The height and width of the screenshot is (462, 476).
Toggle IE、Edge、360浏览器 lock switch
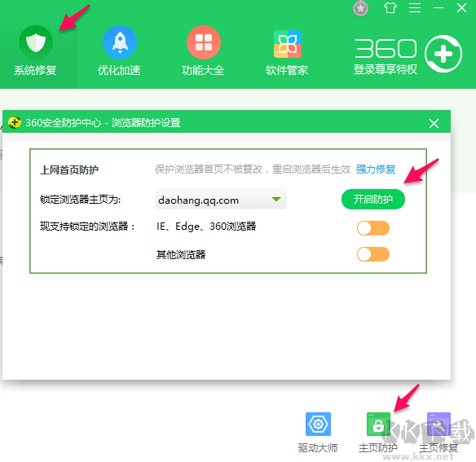pos(373,228)
